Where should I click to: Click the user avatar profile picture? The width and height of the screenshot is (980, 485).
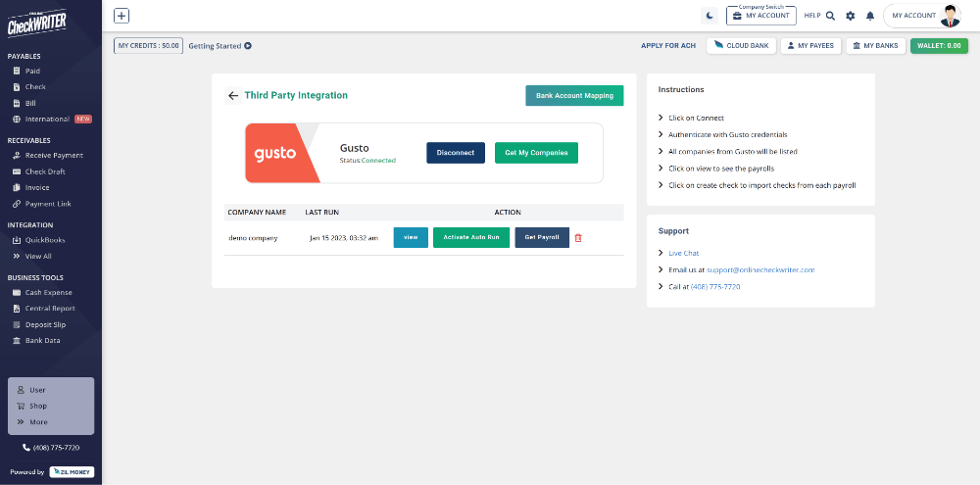click(950, 16)
